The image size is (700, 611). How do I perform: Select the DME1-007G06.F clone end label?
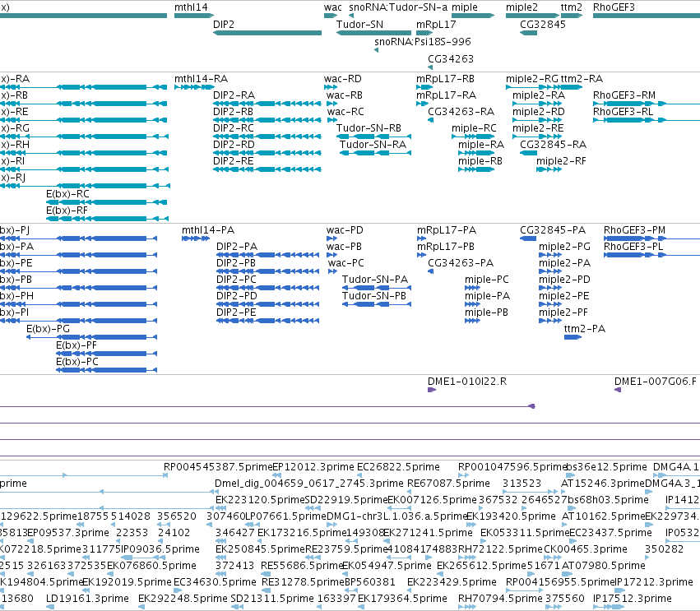pos(655,382)
